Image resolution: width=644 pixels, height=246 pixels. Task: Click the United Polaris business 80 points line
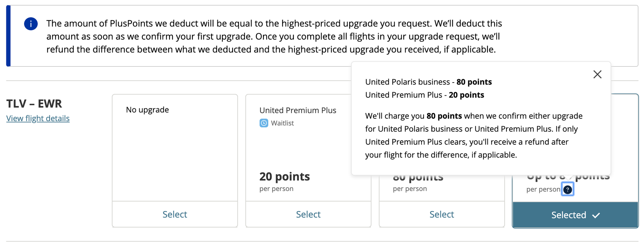click(428, 82)
